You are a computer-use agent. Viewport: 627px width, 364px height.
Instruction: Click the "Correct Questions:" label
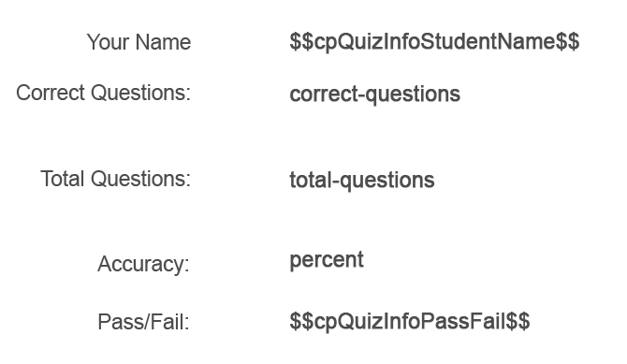pyautogui.click(x=104, y=93)
